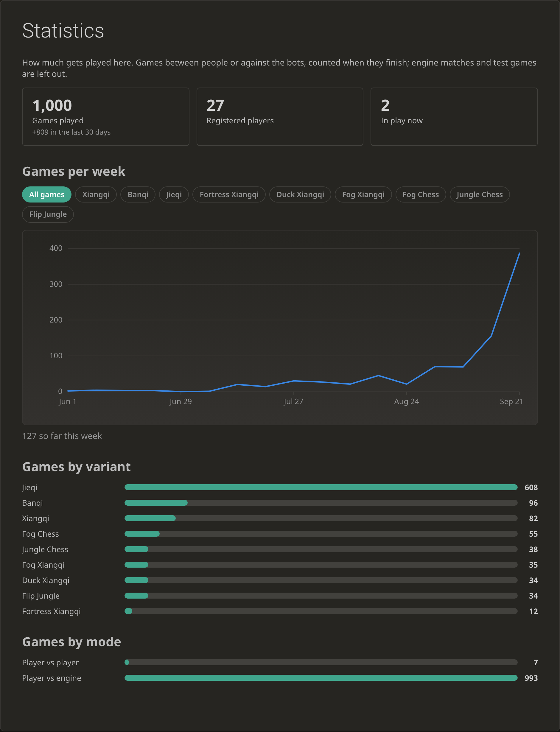Click the Player vs engine bar
Image resolution: width=560 pixels, height=732 pixels.
321,678
